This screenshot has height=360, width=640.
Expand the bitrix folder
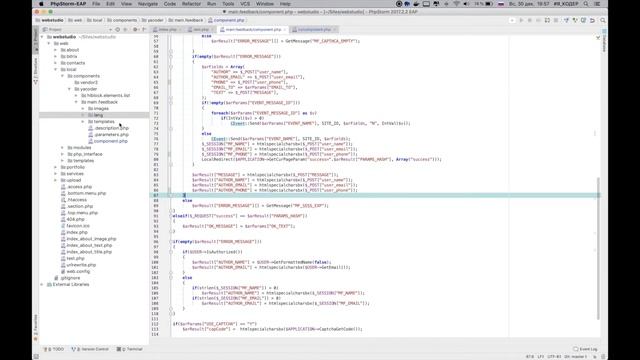pyautogui.click(x=56, y=56)
